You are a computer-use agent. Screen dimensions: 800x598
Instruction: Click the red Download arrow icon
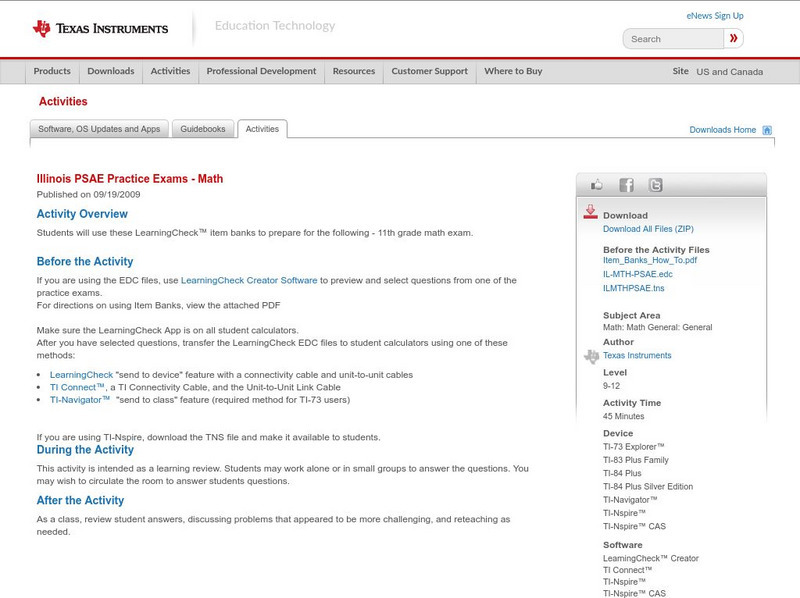(x=589, y=211)
